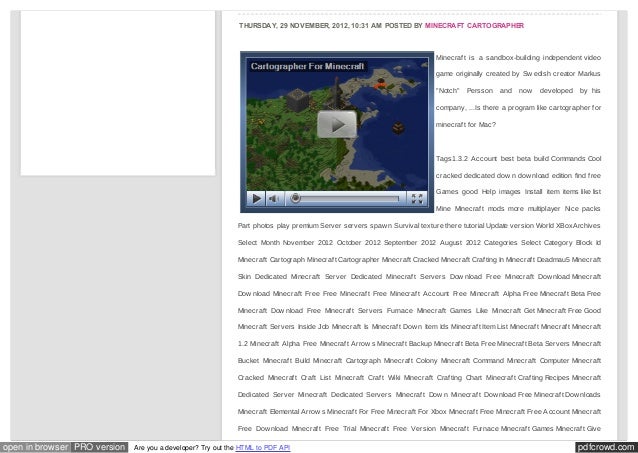The image size is (638, 453).
Task: Open the HTML to PDF API link
Action: pos(263,447)
